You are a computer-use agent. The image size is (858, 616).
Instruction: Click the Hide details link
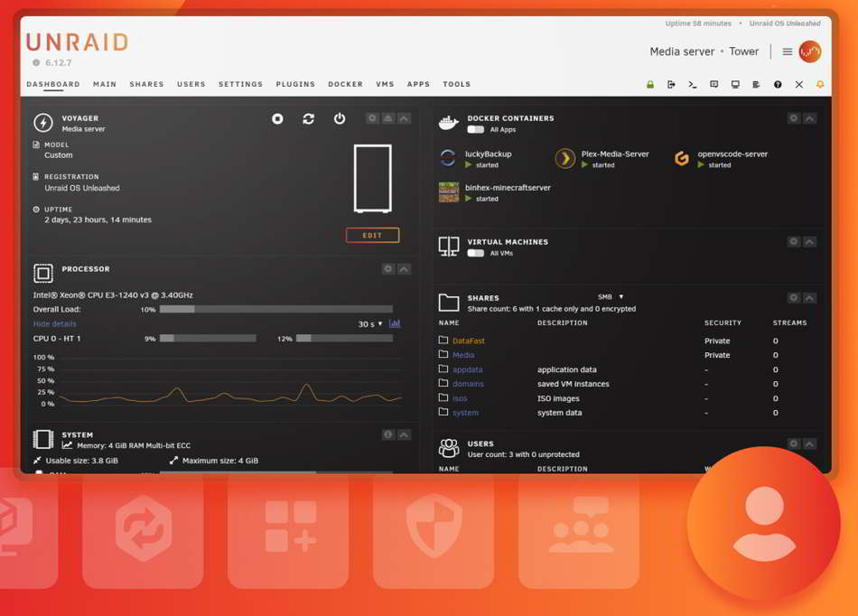coord(55,324)
